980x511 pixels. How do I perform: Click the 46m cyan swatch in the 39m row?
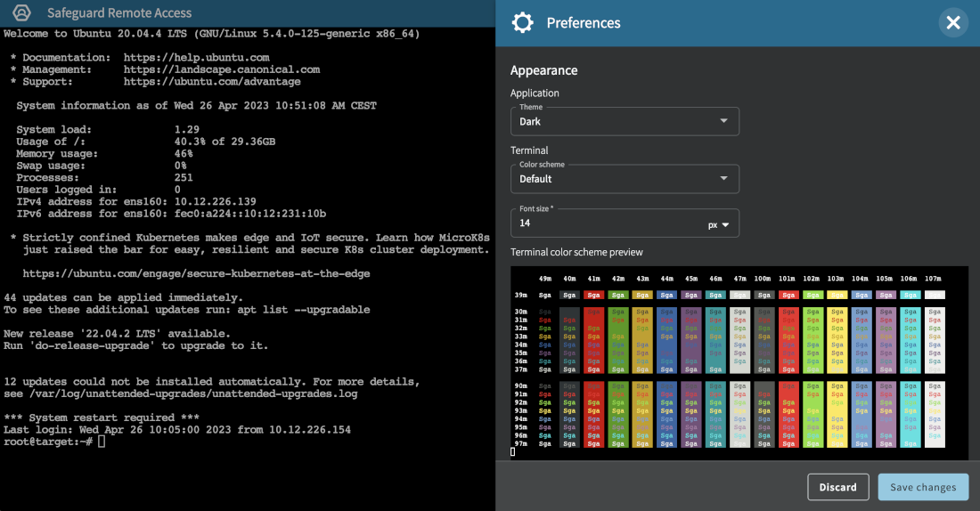click(715, 295)
